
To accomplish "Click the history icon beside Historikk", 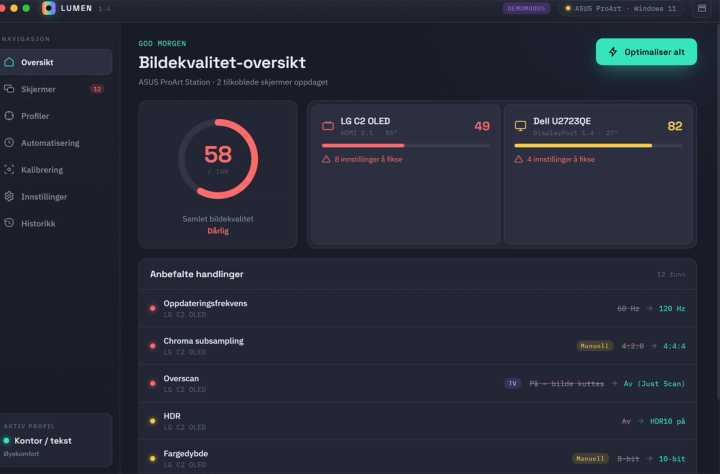I will click(9, 223).
